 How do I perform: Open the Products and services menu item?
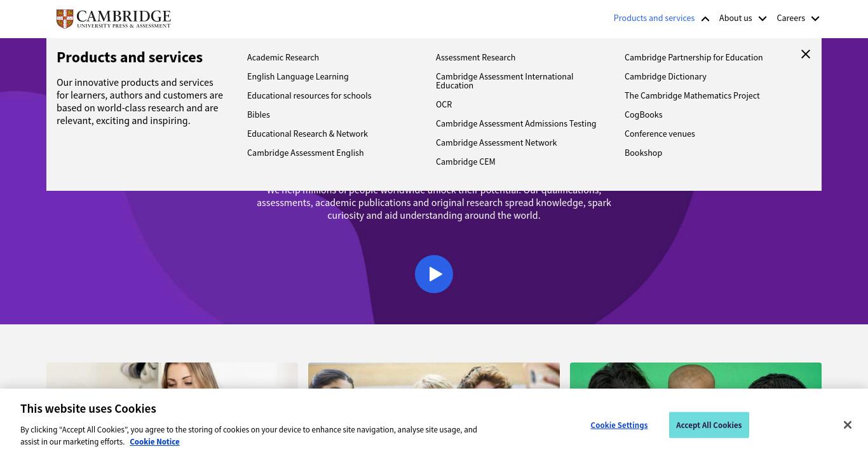654,18
